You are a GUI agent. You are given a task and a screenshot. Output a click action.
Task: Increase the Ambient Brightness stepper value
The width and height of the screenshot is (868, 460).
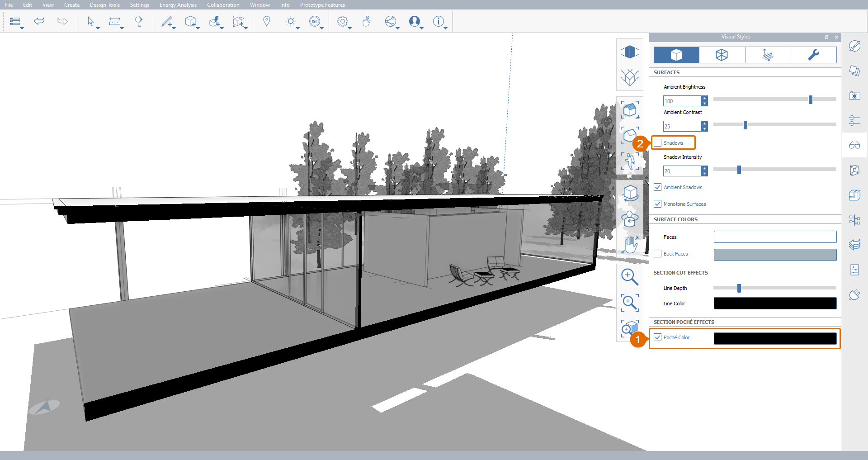pos(704,98)
